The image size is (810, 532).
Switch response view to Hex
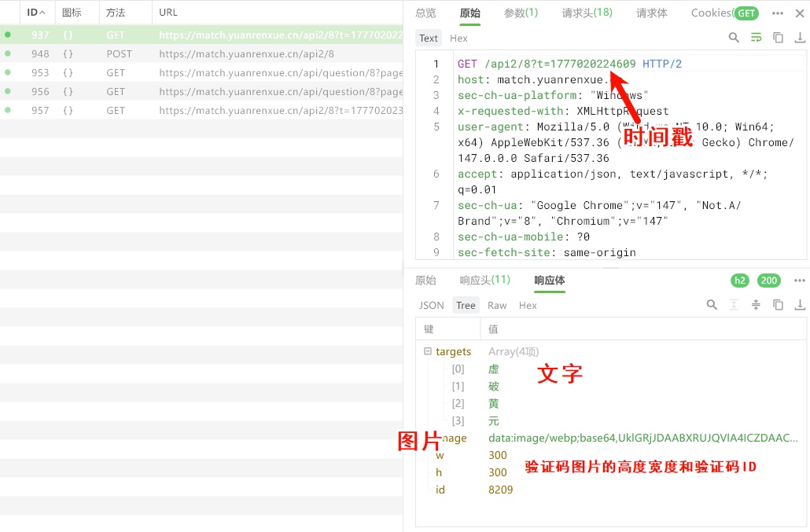[528, 306]
